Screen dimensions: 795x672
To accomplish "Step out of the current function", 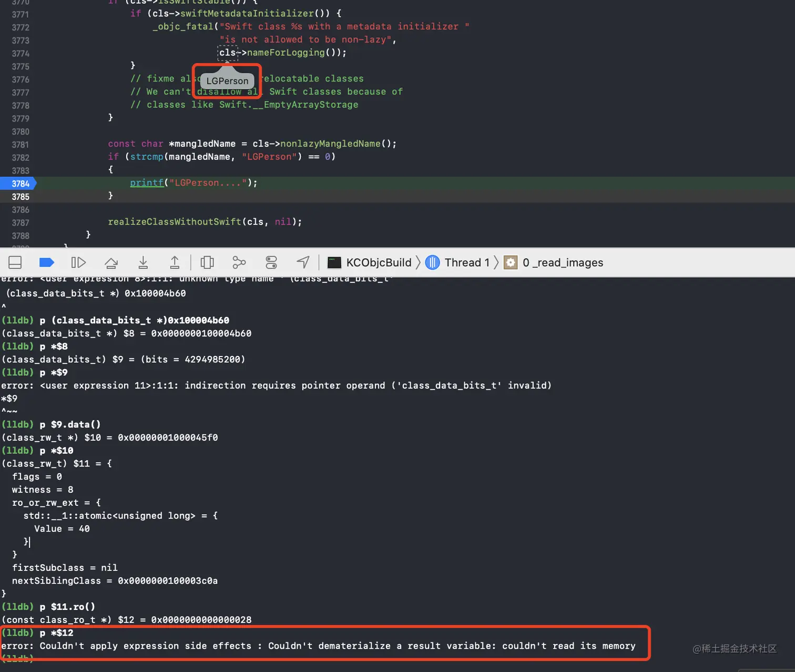I will (x=175, y=262).
